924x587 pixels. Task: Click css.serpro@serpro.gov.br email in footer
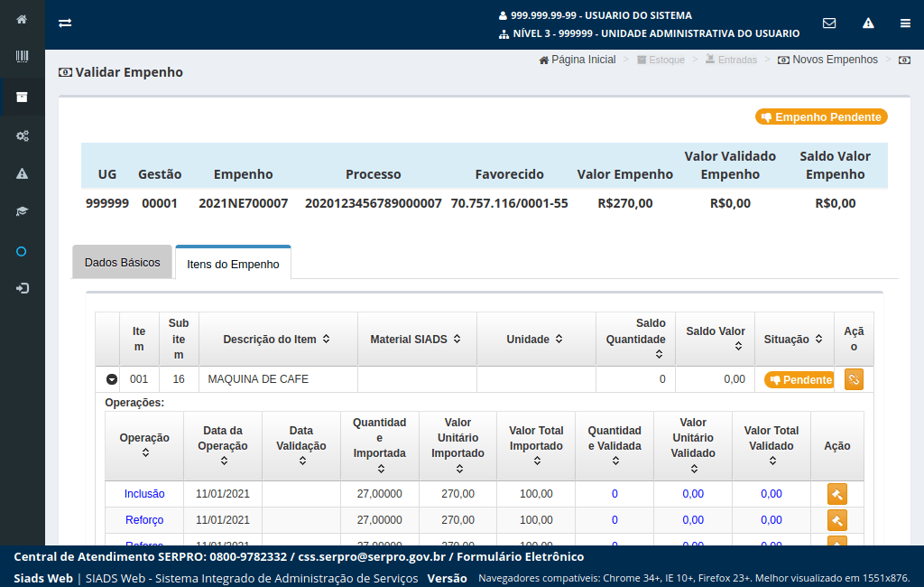372,557
